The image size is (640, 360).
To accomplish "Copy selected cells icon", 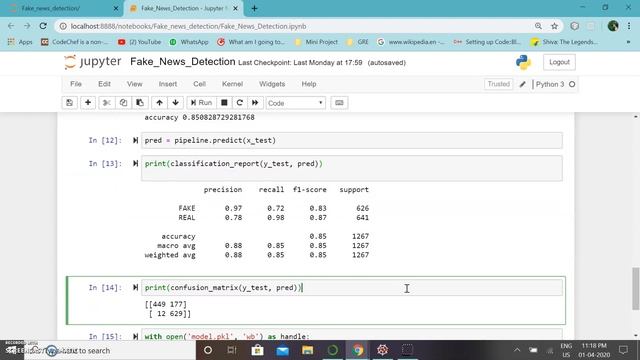I will click(x=123, y=103).
